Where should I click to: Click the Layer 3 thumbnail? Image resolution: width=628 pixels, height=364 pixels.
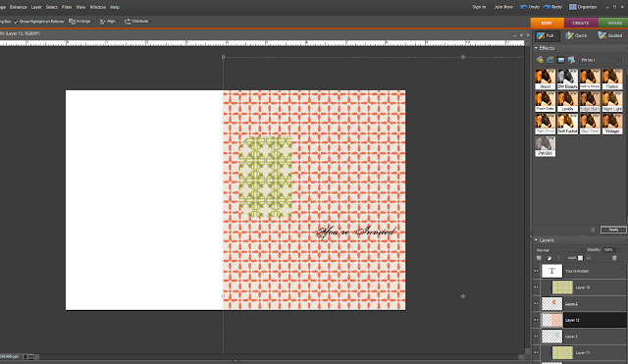(551, 303)
